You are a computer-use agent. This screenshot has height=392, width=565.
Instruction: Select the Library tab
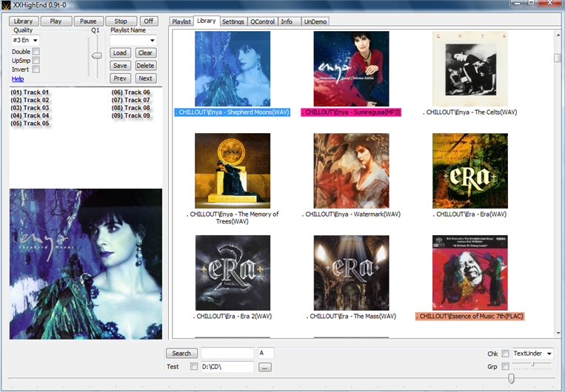point(207,21)
